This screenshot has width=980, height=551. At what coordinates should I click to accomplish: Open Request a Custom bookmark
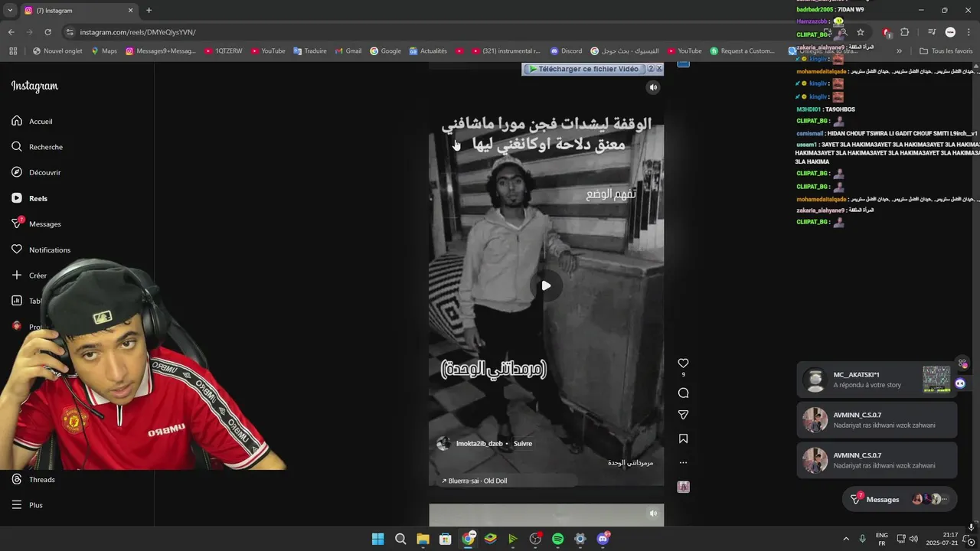click(743, 51)
